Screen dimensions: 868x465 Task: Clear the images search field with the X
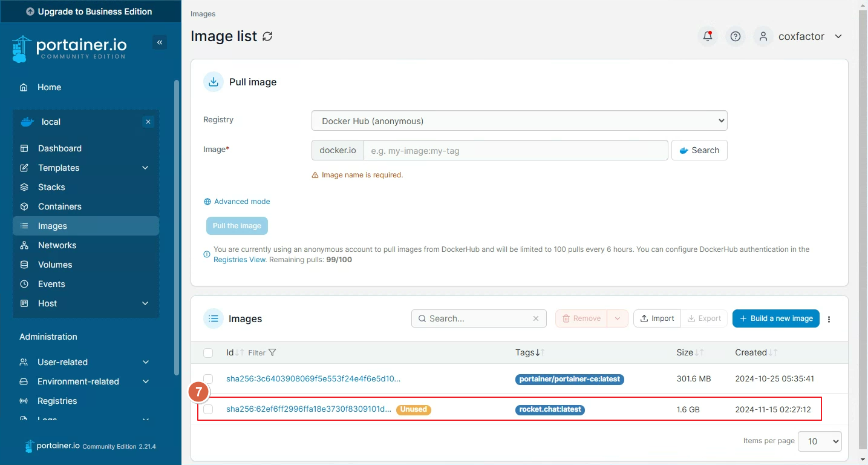[536, 318]
